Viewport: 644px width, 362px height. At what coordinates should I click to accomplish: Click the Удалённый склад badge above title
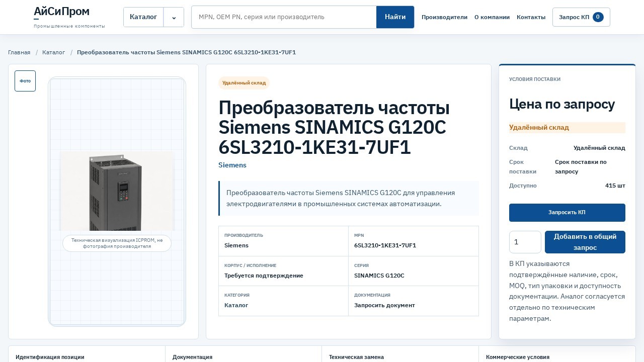coord(244,83)
